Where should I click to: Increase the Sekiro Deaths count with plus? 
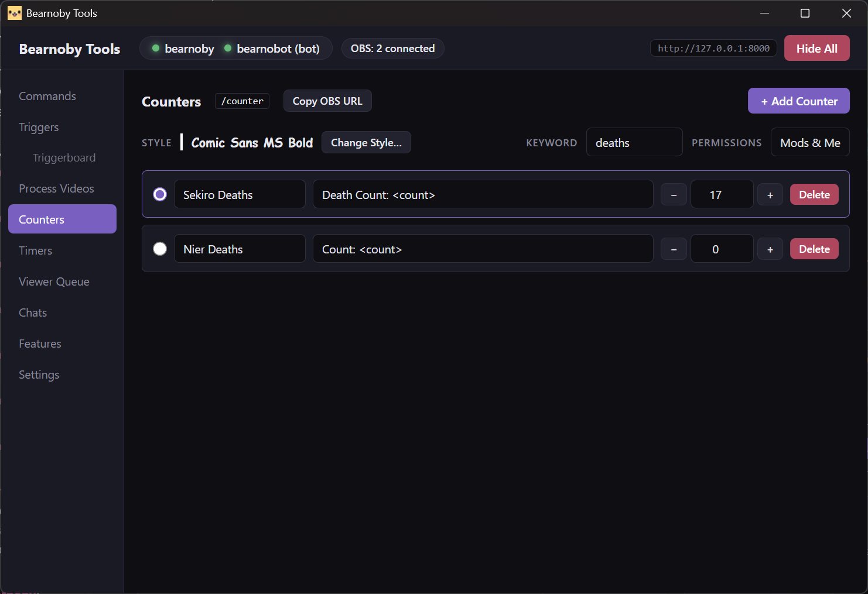[770, 195]
